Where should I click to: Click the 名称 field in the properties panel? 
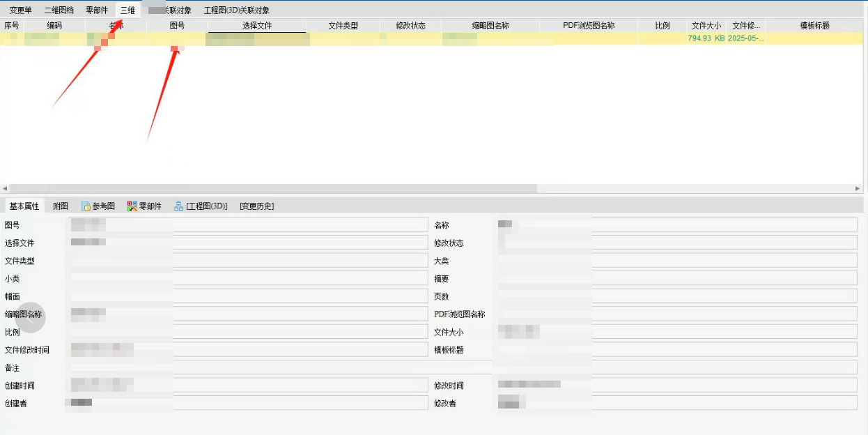click(x=676, y=224)
